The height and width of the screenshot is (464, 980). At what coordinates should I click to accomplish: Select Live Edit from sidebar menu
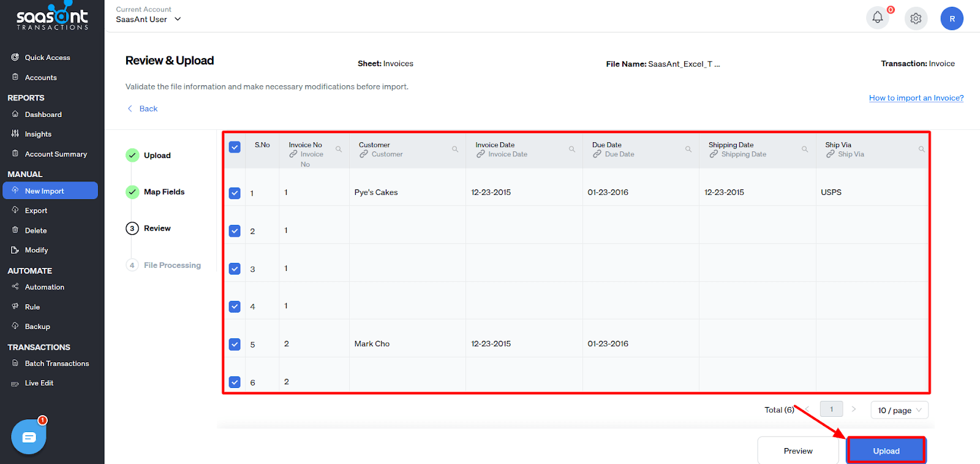39,383
